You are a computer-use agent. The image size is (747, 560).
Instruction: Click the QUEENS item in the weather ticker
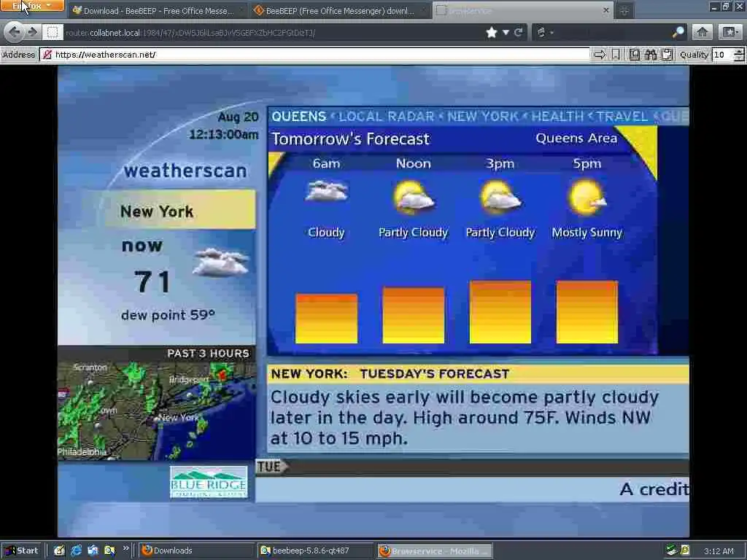pos(298,117)
